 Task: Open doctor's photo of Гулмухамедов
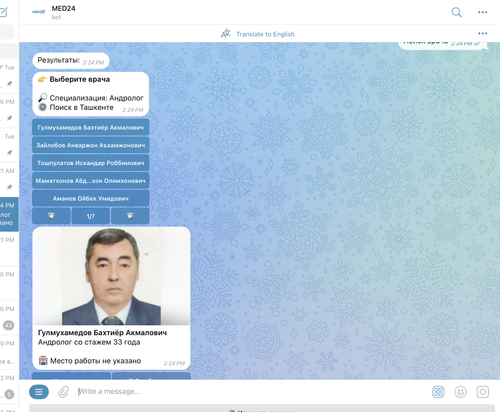(x=112, y=276)
